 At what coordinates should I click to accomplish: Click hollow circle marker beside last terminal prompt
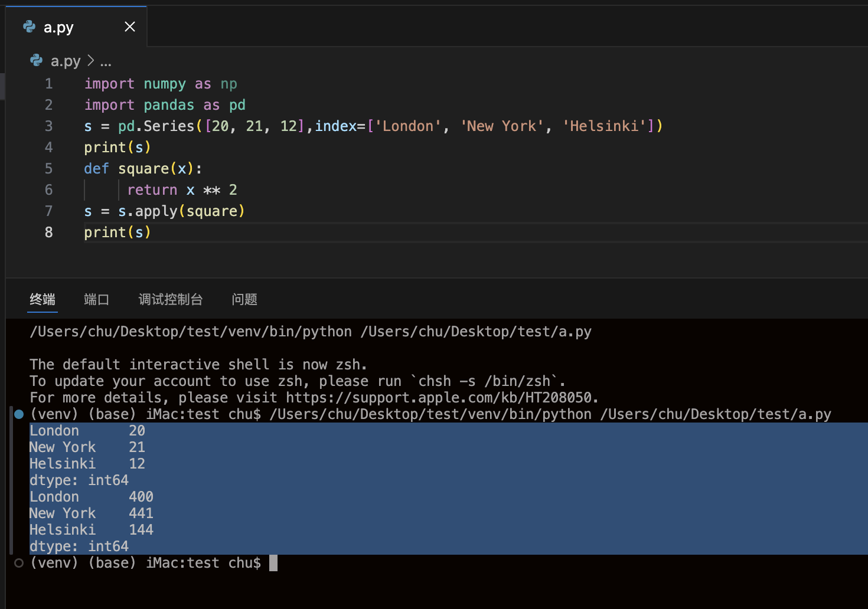click(x=19, y=563)
